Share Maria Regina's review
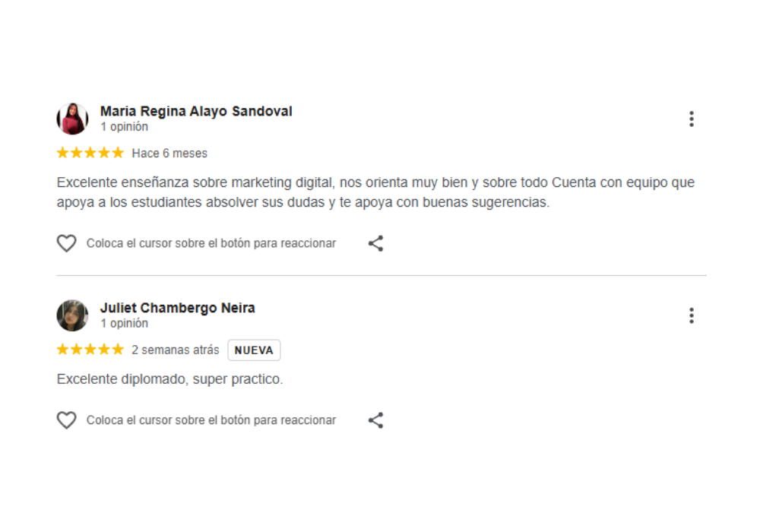Screen dimensions: 760x532 pos(375,243)
